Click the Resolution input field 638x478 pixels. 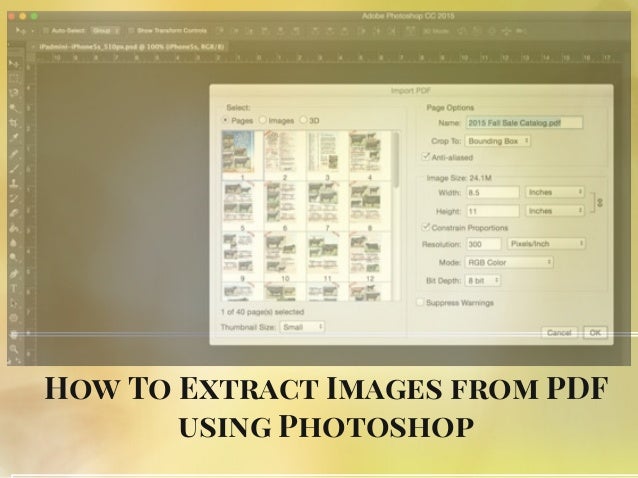tap(484, 244)
